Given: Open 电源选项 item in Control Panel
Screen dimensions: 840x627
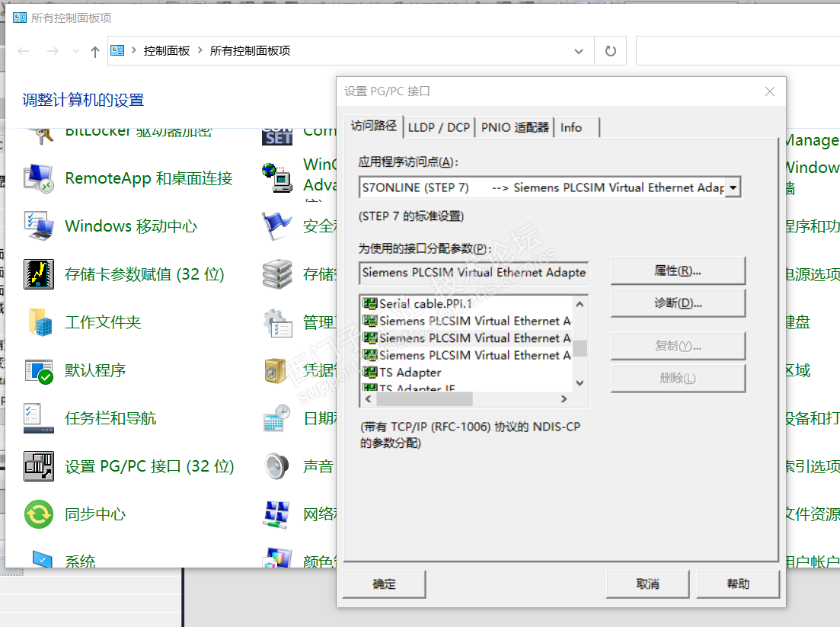Looking at the screenshot, I should [812, 274].
